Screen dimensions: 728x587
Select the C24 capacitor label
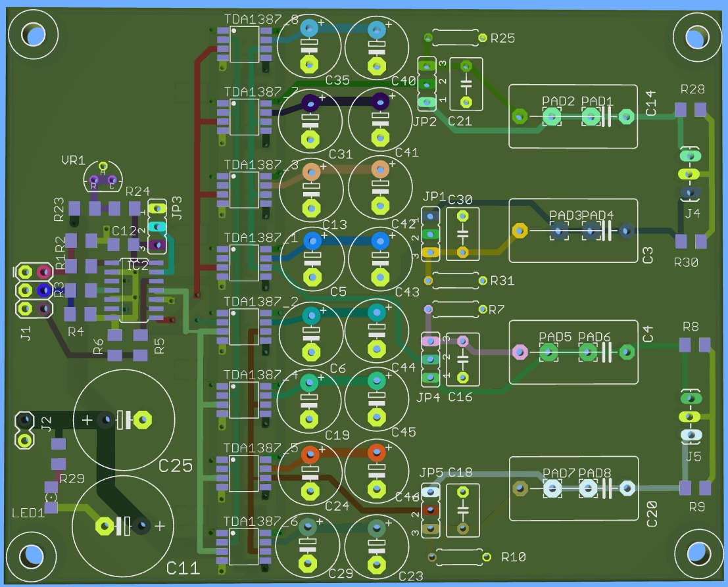click(x=337, y=505)
